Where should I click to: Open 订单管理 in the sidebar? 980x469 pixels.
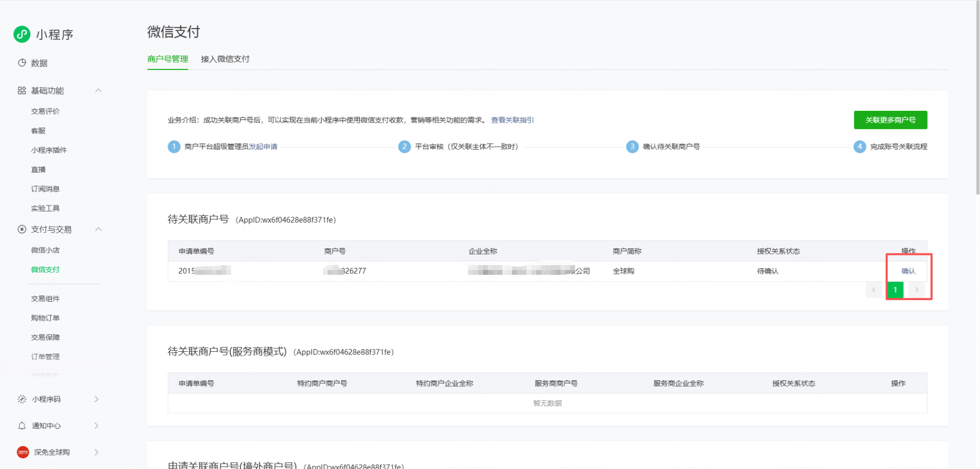coord(46,357)
